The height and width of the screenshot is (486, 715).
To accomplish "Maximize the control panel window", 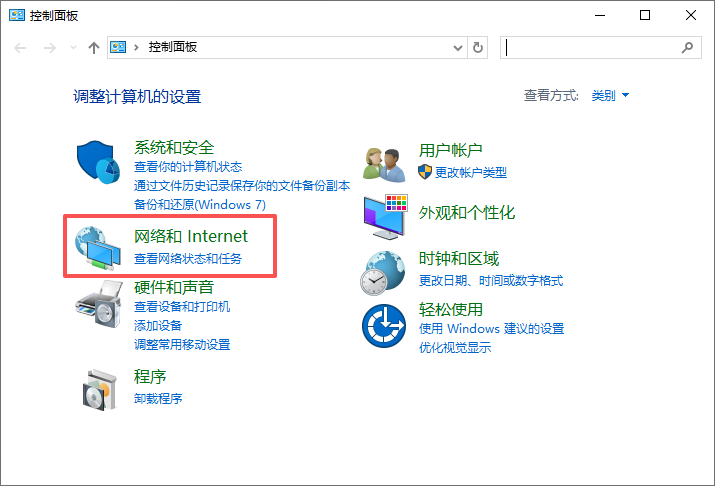I will pyautogui.click(x=645, y=15).
